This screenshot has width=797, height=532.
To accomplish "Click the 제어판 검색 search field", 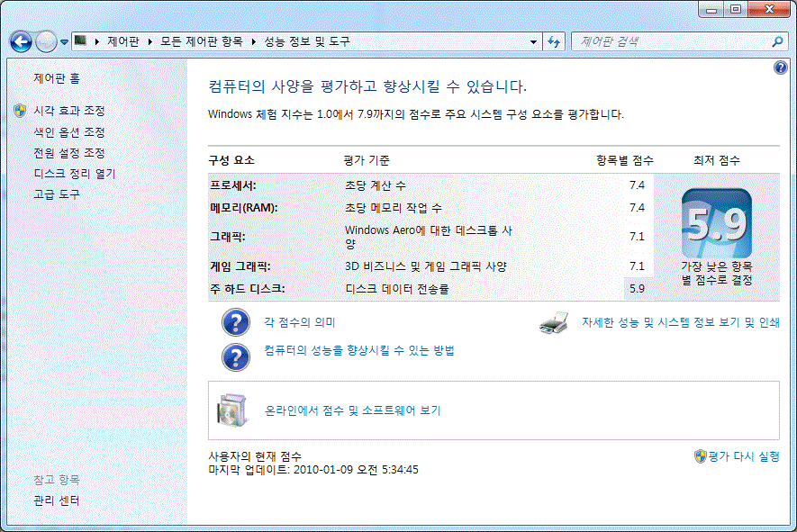I will [x=671, y=41].
